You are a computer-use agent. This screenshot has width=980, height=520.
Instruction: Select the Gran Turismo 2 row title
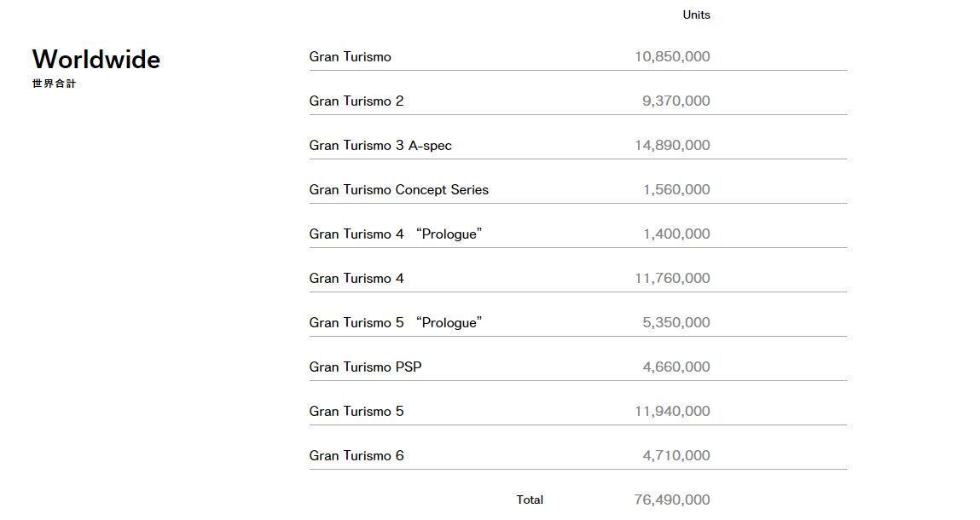coord(357,101)
